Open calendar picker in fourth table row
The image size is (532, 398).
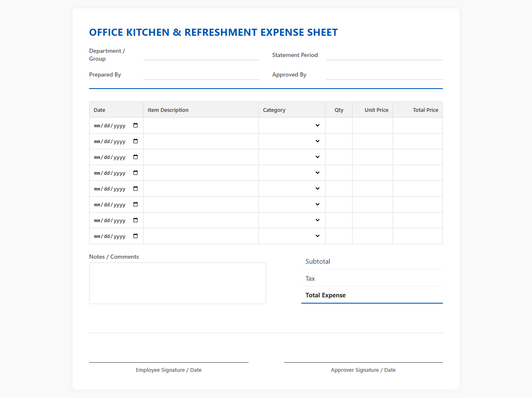pos(135,173)
